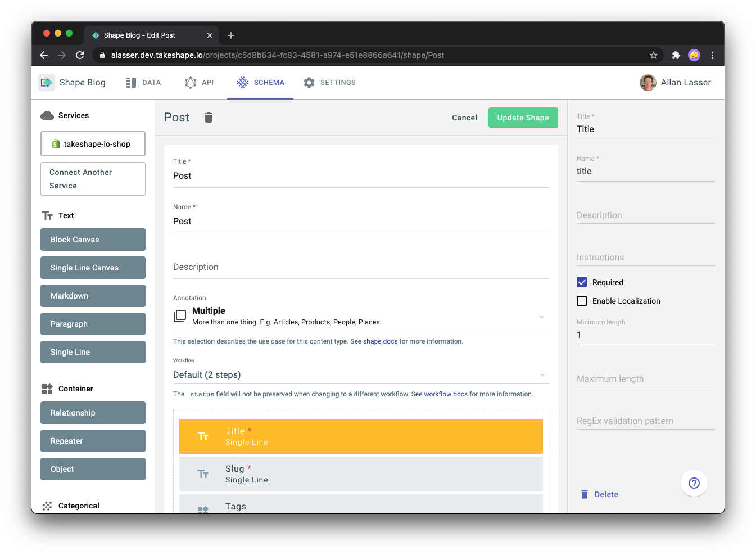
Task: Open the Workflow dropdown
Action: point(361,375)
